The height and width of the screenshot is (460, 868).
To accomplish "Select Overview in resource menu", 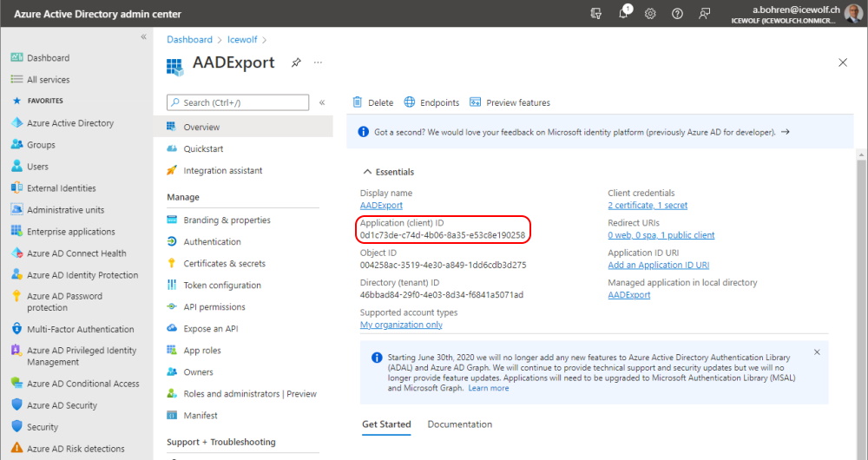I will [x=244, y=127].
